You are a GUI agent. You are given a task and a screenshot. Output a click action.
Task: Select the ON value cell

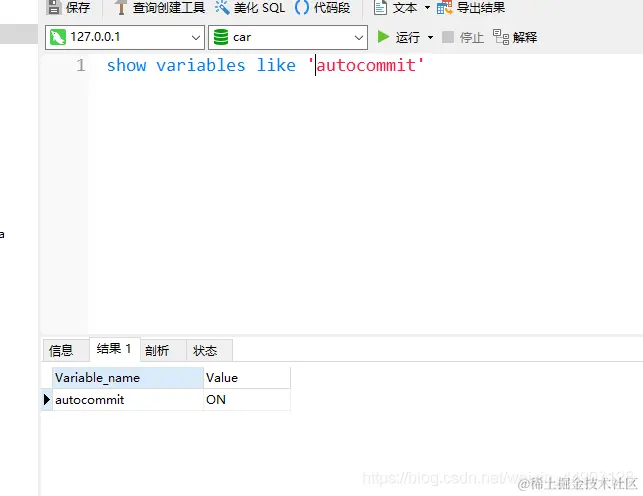pos(247,400)
